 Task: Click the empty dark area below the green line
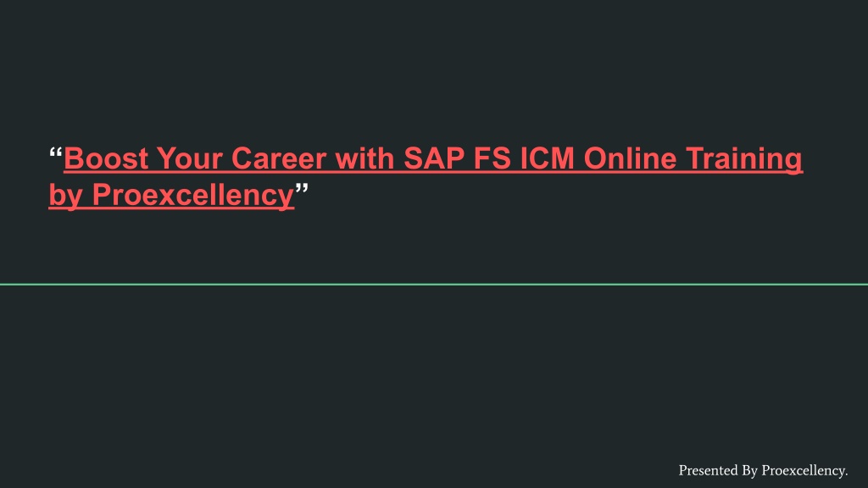(x=434, y=371)
